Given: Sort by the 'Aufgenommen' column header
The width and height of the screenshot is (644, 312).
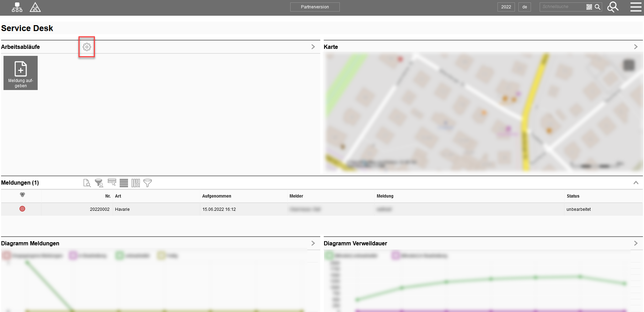Looking at the screenshot, I should point(217,196).
